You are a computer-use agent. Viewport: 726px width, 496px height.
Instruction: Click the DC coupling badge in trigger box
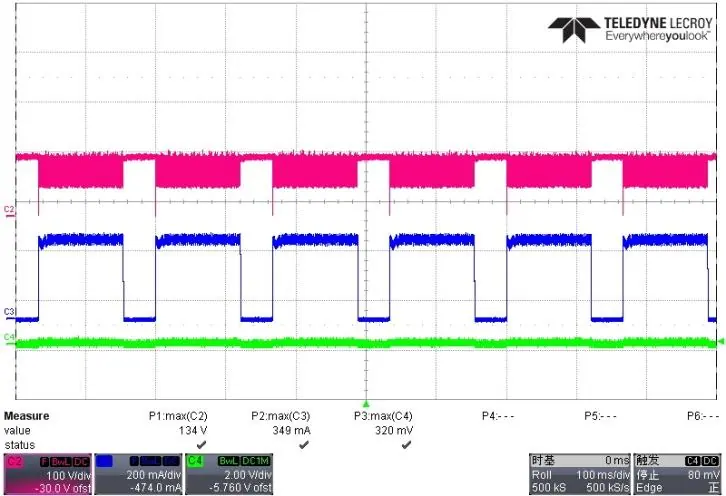coord(709,461)
